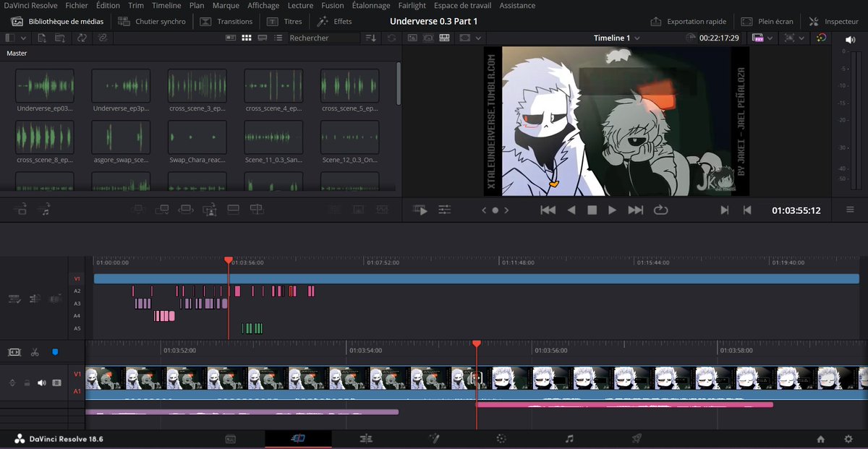
Task: Switch media pool to thumbnail view
Action: point(247,38)
